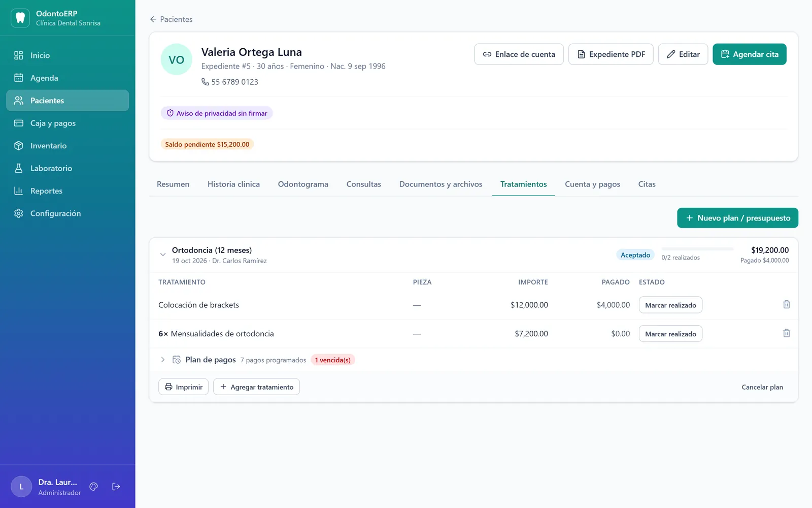Screen dimensions: 812x508
Task: Click the logout icon in sidebar footer
Action: [x=116, y=487]
